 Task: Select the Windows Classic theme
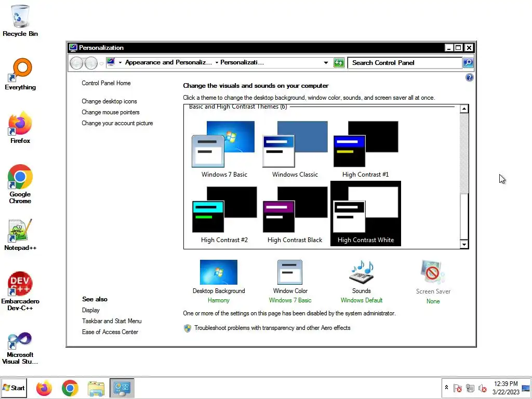[x=295, y=149]
